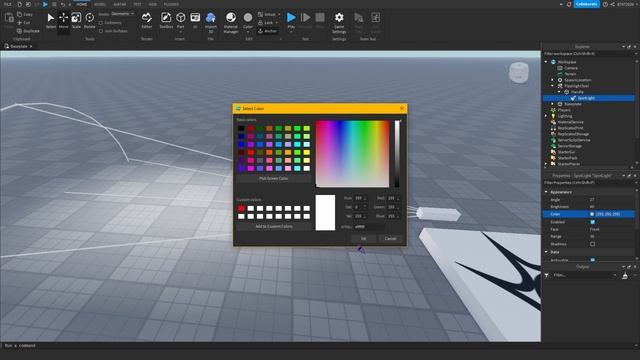Screen dimensions: 640x360
Task: Cut the selection
Action: pyautogui.click(x=24, y=22)
